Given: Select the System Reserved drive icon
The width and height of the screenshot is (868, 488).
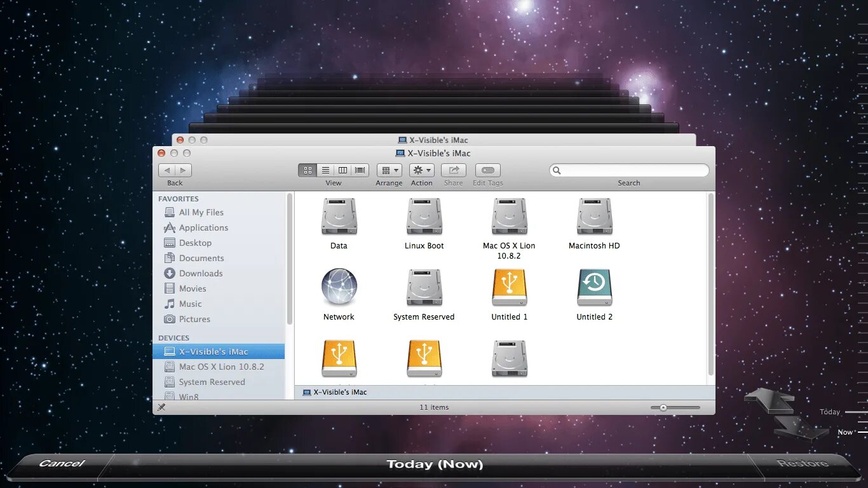Looking at the screenshot, I should tap(424, 287).
